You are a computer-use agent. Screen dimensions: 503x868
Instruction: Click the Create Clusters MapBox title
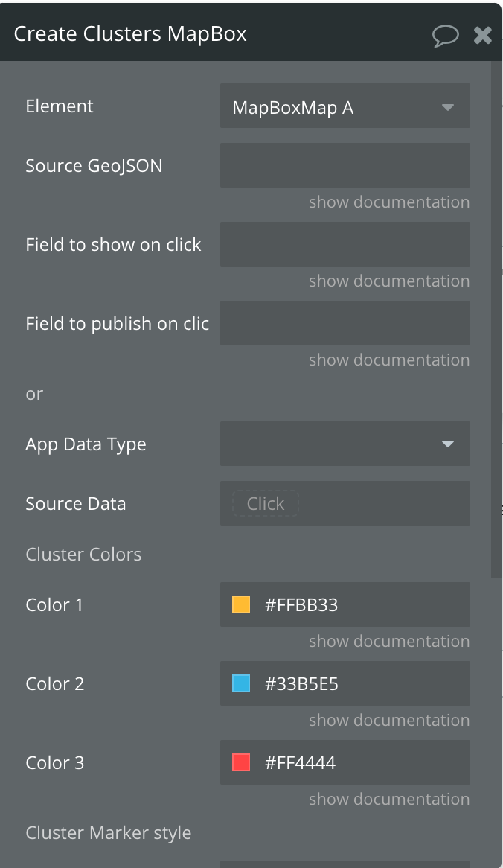tap(131, 33)
